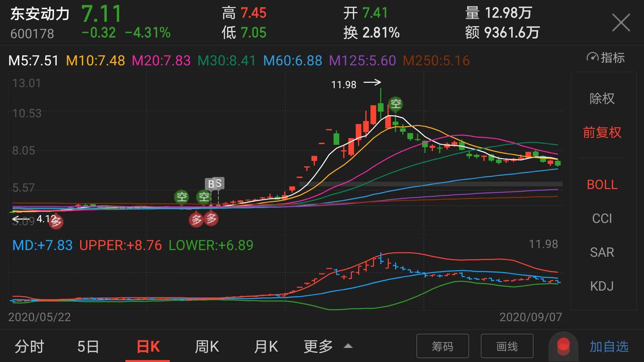
Task: Switch the sub-chart indicator to KDJ
Action: [602, 286]
